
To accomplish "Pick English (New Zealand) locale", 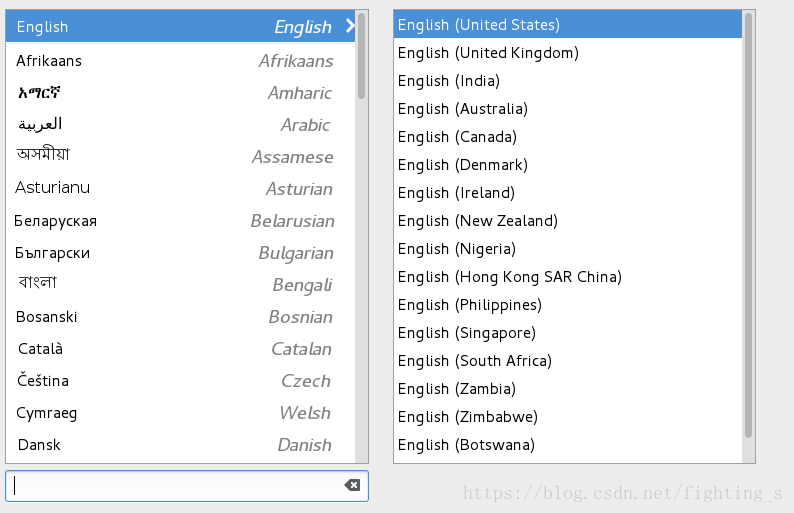I will [x=568, y=221].
